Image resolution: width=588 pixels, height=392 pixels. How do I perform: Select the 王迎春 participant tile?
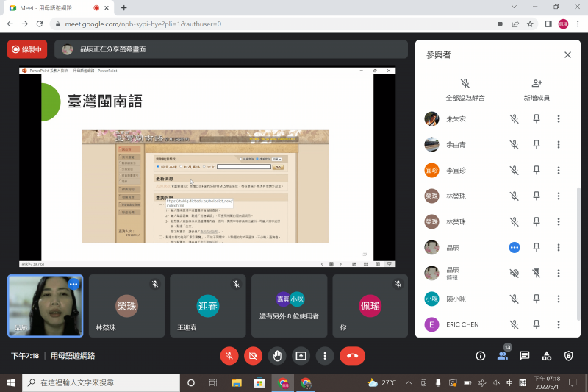(x=208, y=306)
